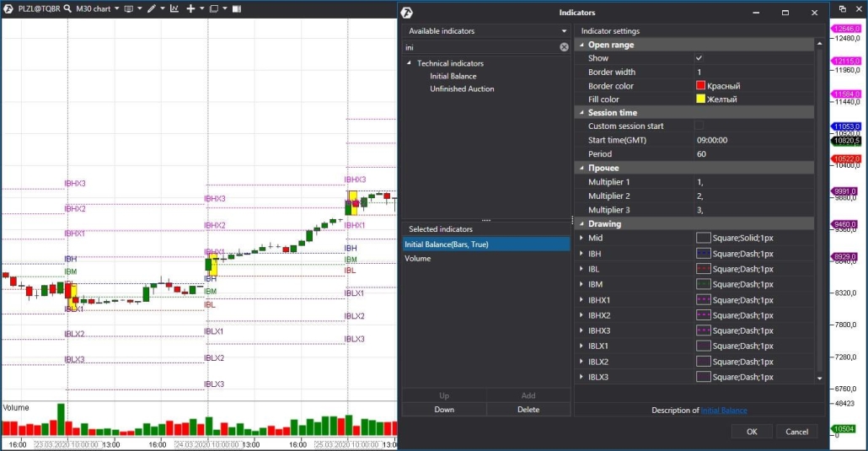868x451 pixels.
Task: Edit the Multiplier 1 value
Action: point(753,182)
